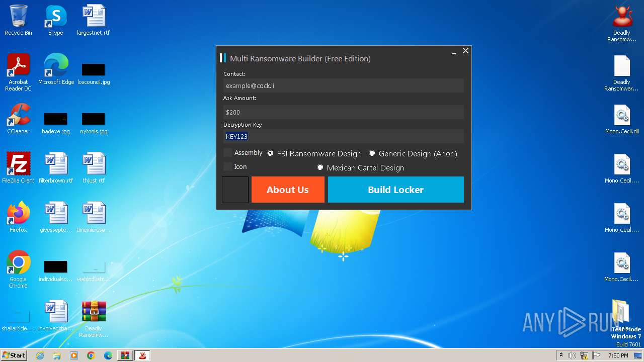Select the involvedcha... document icon
644x362 pixels.
click(56, 316)
